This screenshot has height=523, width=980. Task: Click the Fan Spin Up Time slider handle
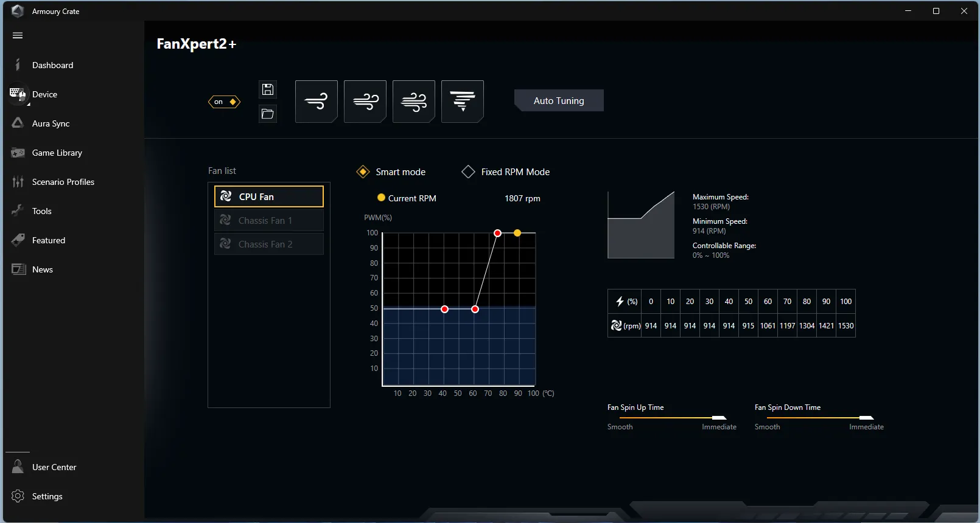(x=719, y=418)
